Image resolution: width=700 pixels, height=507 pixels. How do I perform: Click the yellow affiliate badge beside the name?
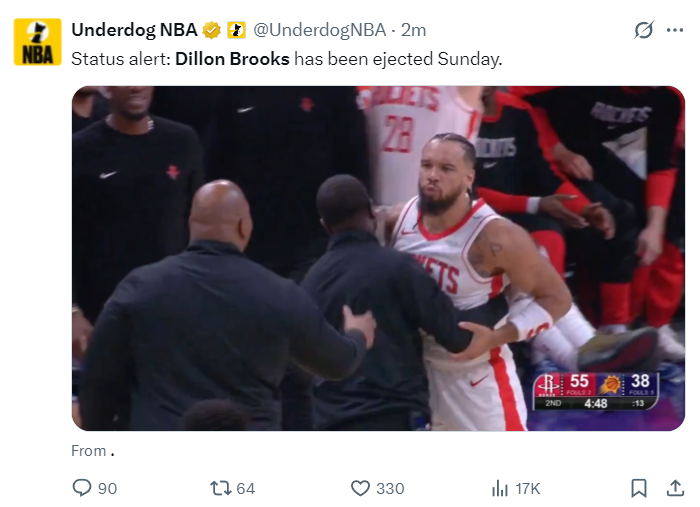[236, 30]
